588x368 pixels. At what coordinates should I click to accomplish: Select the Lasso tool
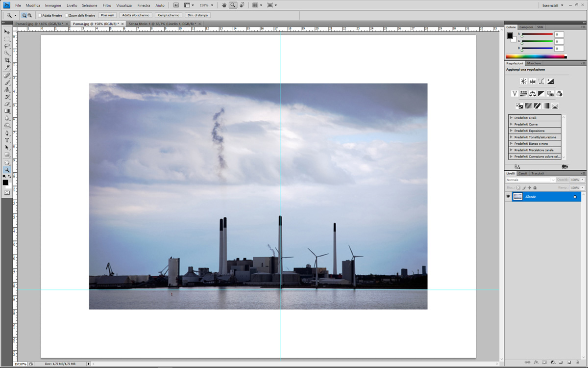[7, 46]
